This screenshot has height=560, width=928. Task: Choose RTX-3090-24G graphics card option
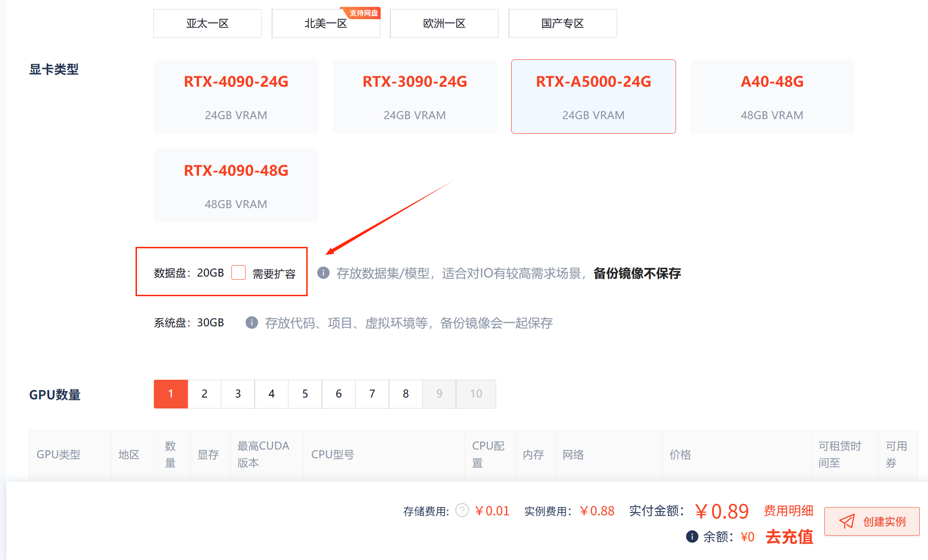pyautogui.click(x=414, y=96)
